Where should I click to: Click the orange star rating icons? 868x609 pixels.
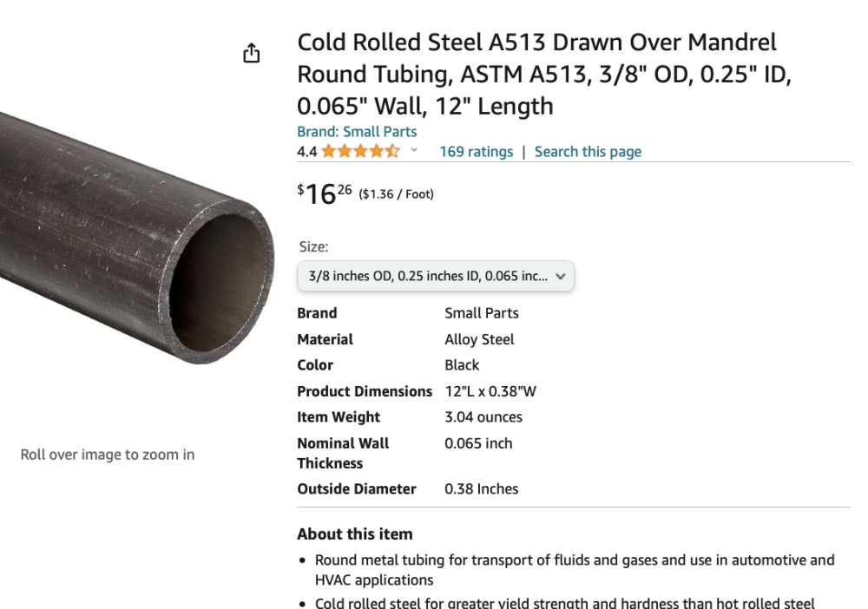tap(360, 152)
